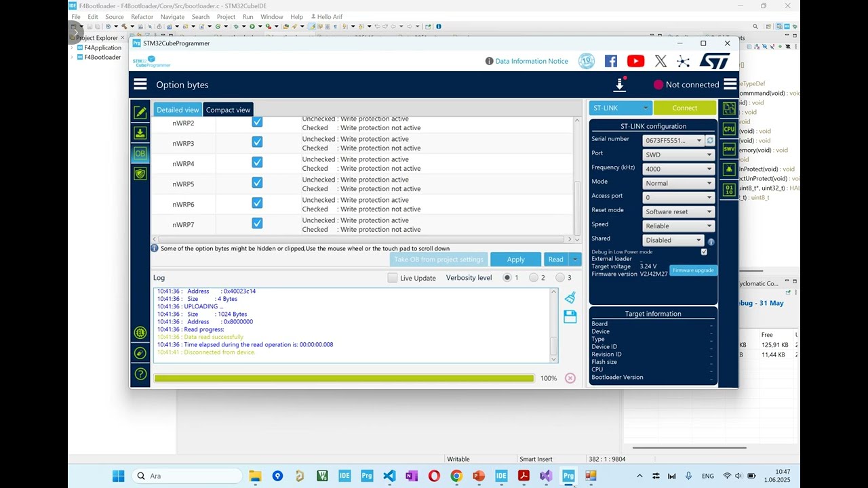The height and width of the screenshot is (488, 868).
Task: Select verbosity level 3 radio button
Action: (560, 278)
